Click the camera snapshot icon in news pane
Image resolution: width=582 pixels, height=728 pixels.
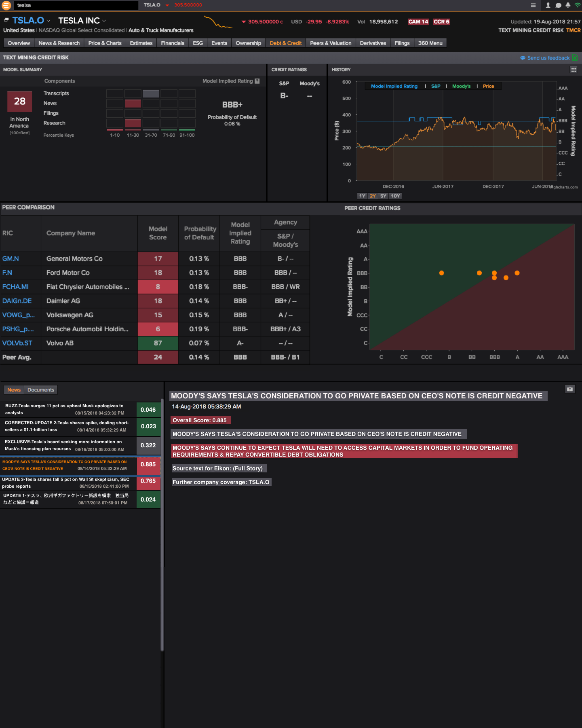(570, 389)
